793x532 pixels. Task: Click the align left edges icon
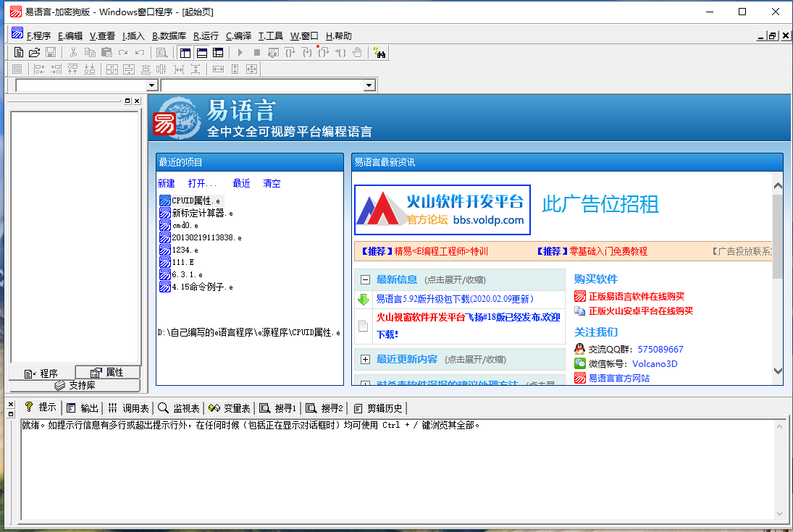(x=39, y=69)
